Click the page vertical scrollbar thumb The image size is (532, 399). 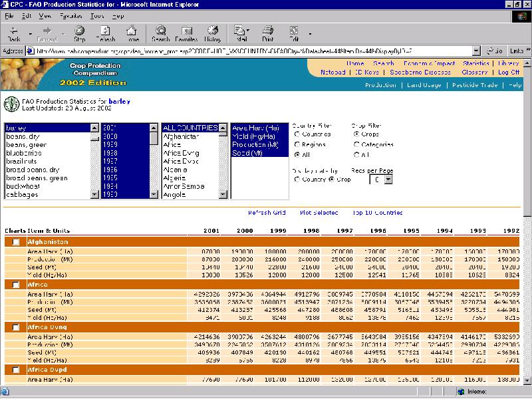pos(527,141)
